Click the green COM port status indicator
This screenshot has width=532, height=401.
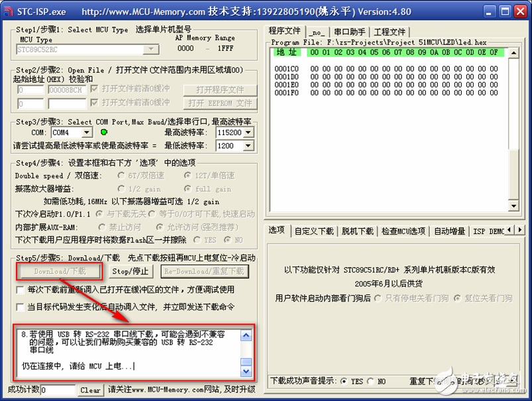point(103,132)
